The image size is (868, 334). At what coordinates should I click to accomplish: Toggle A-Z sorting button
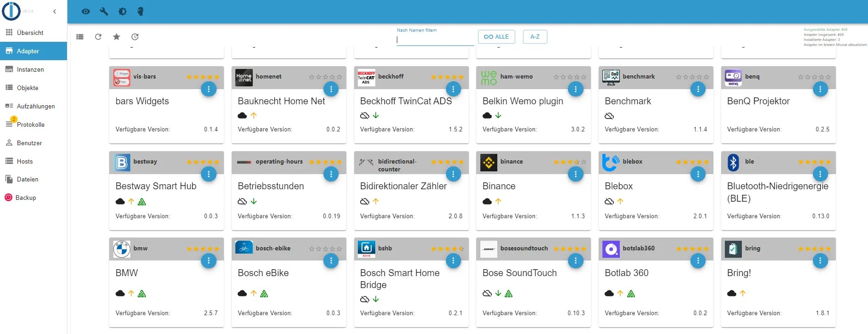pyautogui.click(x=535, y=37)
